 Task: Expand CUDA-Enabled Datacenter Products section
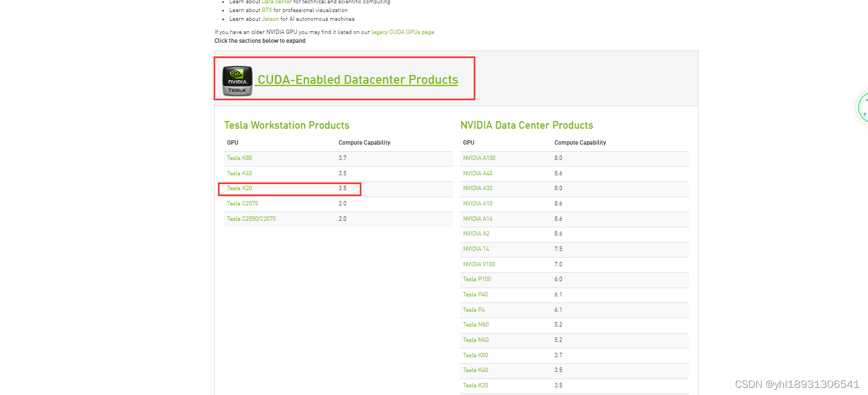click(358, 80)
